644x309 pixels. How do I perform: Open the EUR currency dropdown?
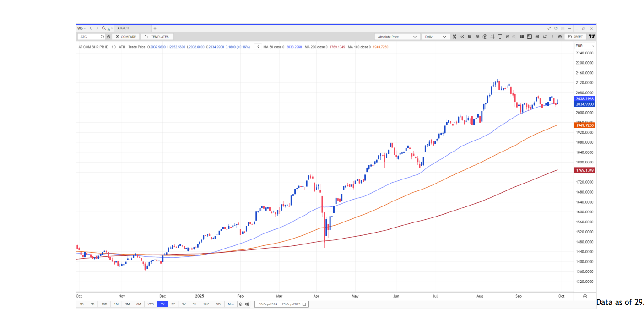click(585, 46)
